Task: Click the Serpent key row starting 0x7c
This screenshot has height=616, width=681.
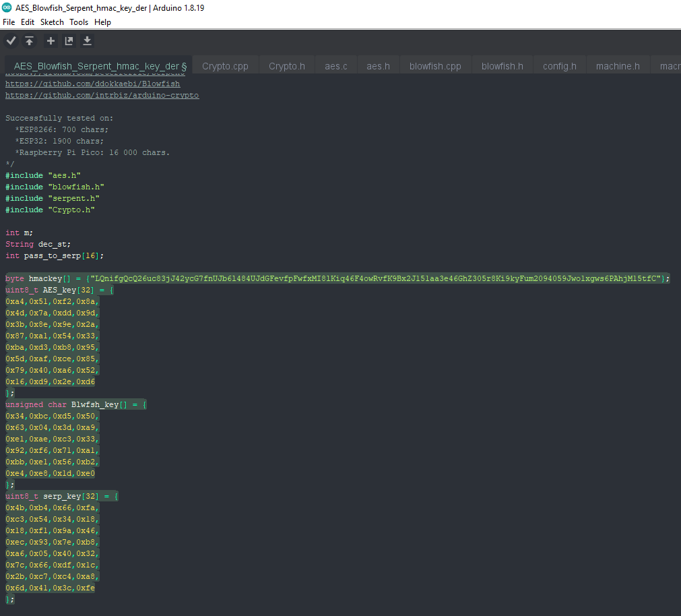Action: (x=52, y=565)
